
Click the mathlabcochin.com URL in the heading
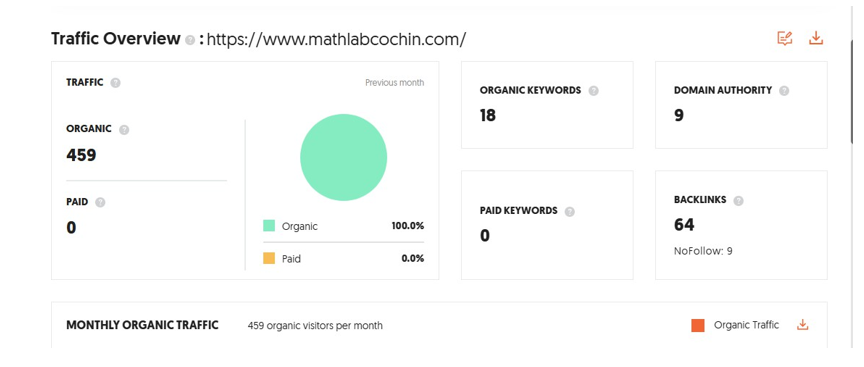tap(337, 39)
